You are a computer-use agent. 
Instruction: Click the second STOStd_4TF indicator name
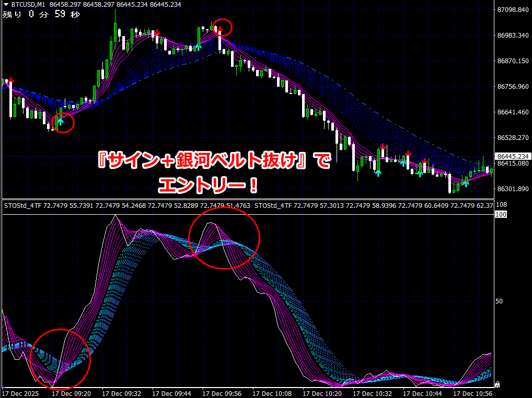click(273, 205)
